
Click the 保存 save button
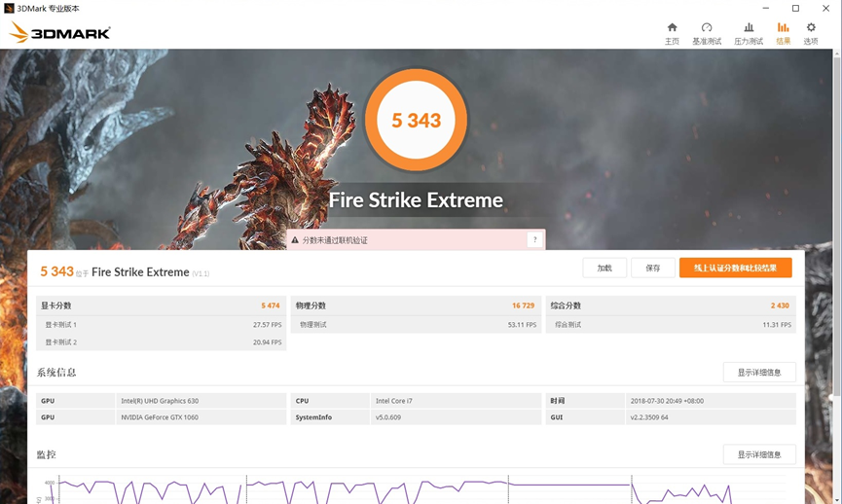(x=652, y=268)
